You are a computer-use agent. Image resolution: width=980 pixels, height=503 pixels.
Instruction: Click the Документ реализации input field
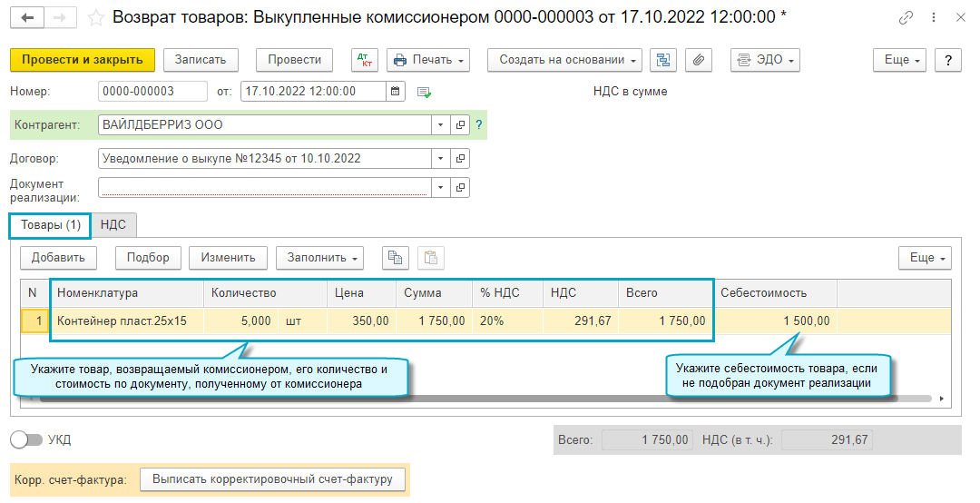(263, 188)
